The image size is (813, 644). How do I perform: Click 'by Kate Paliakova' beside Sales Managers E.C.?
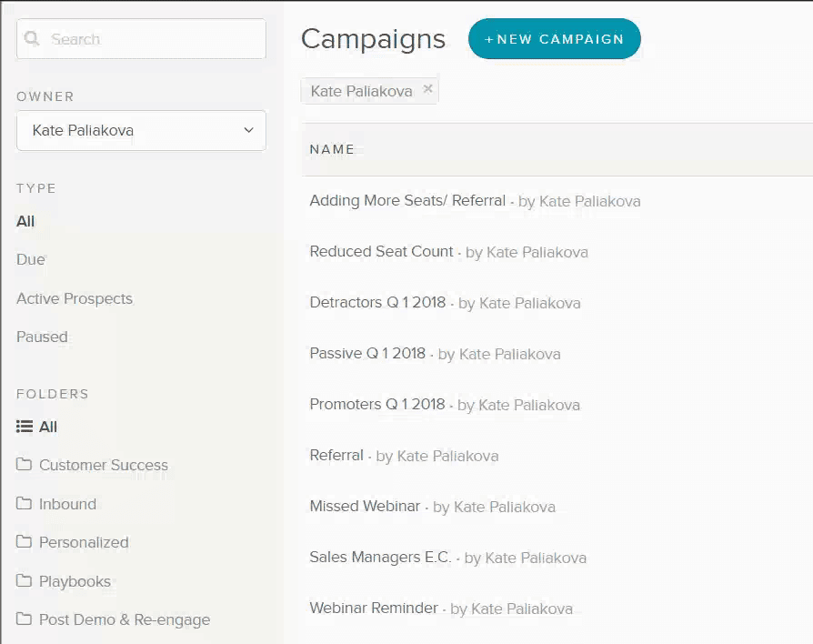(x=526, y=558)
